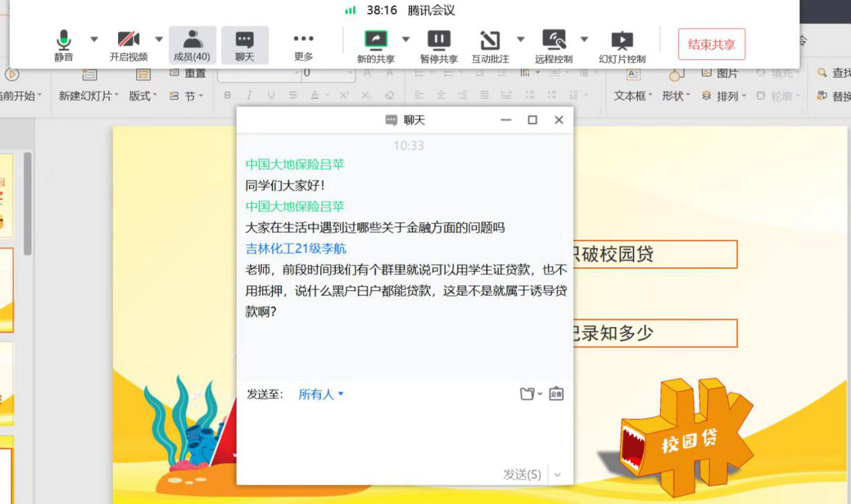Pause sharing with 暂停共享

click(x=439, y=46)
